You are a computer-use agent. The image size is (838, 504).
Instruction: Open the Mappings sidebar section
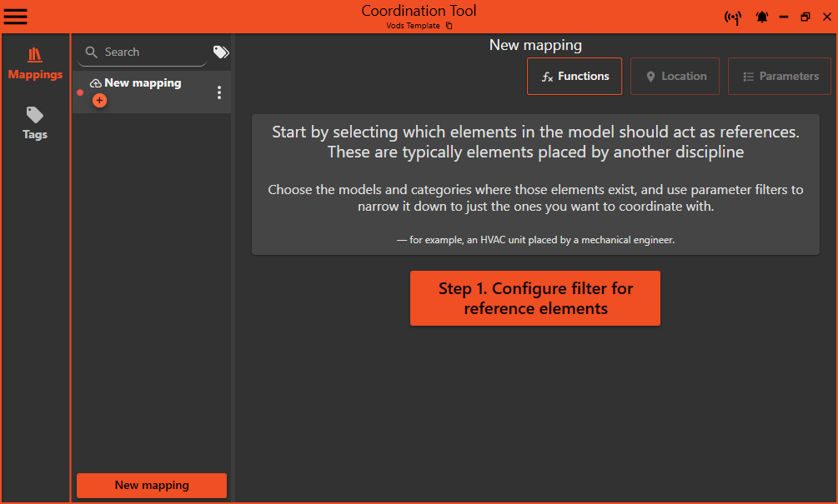[35, 64]
